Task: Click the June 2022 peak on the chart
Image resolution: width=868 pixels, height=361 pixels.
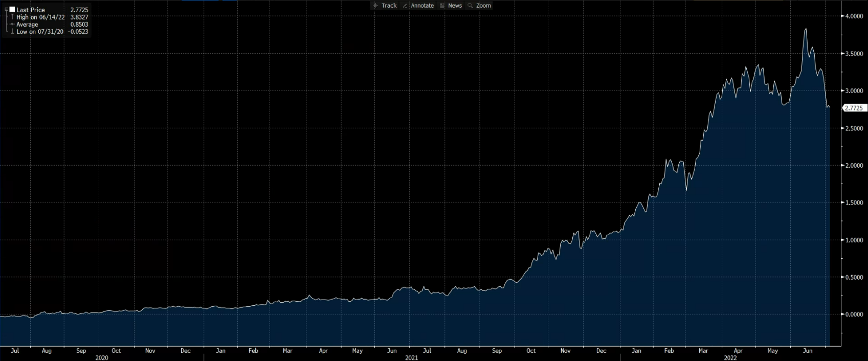Action: [806, 29]
